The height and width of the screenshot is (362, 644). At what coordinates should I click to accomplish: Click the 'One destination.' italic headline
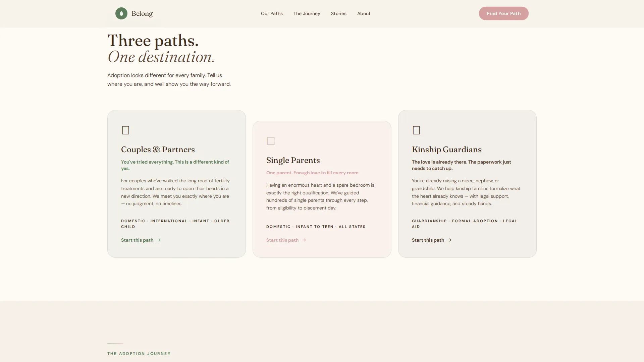click(161, 57)
